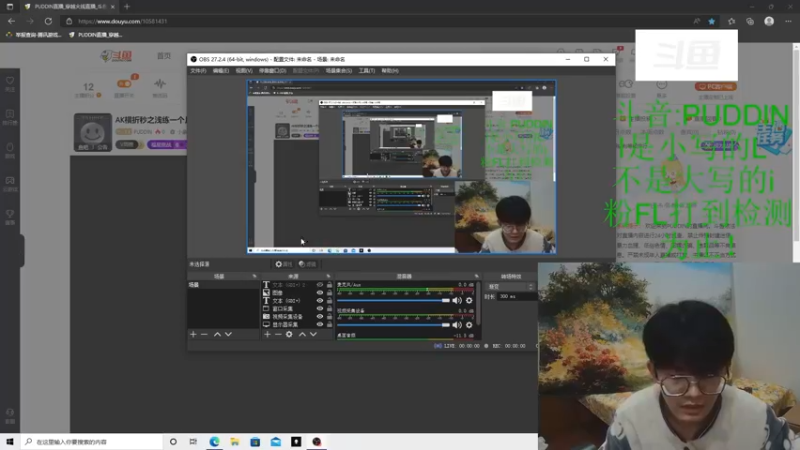800x450 pixels.
Task: Open the 停靠窗口(D) menu in OBS
Action: point(272,71)
